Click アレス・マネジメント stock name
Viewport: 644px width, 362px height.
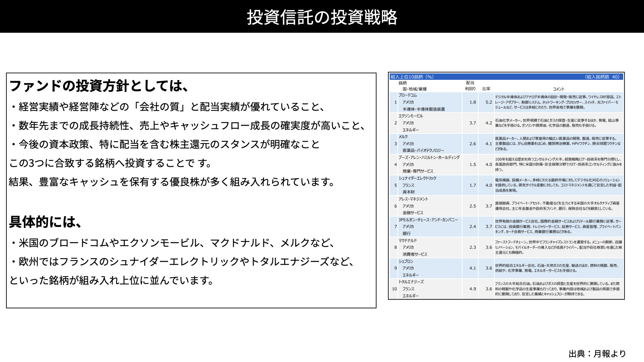413,199
